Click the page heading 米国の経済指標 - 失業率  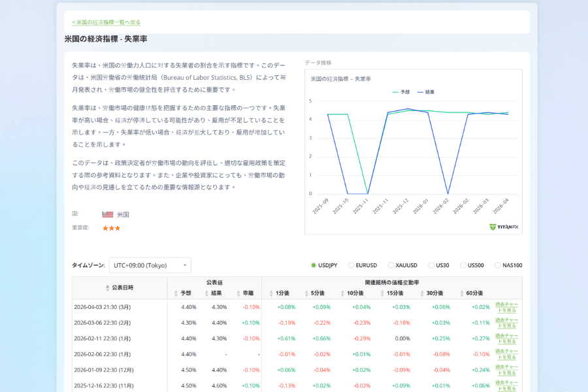(x=106, y=39)
